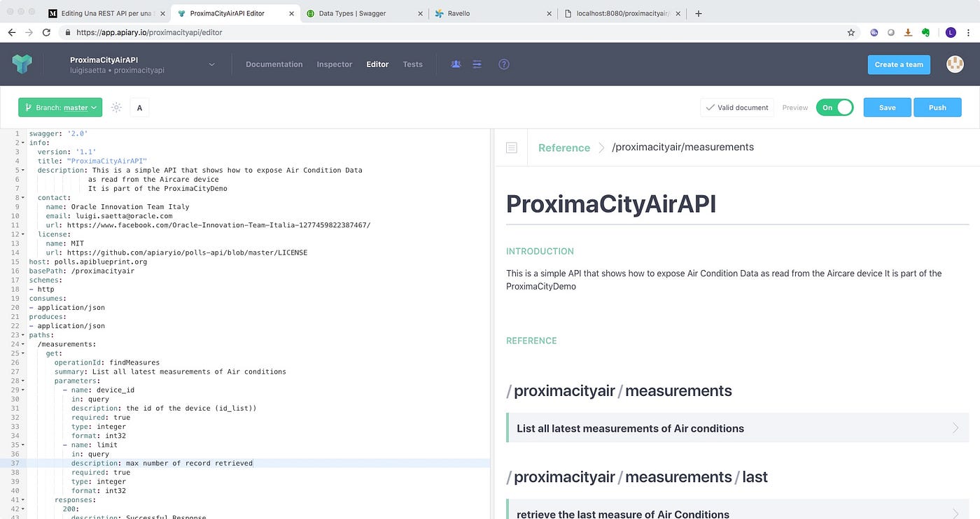Click 'email: luigi.saetta@oracle.com' line
The image size is (980, 519).
coord(109,216)
